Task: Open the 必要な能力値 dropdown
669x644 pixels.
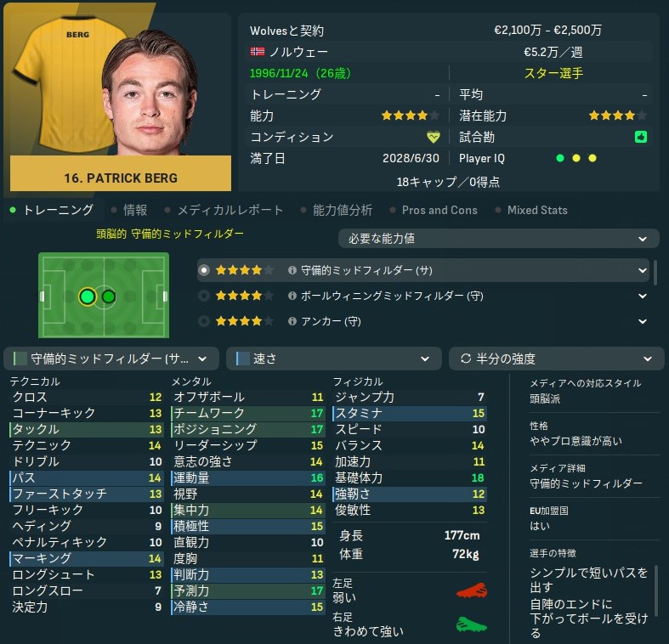Action: pos(498,239)
